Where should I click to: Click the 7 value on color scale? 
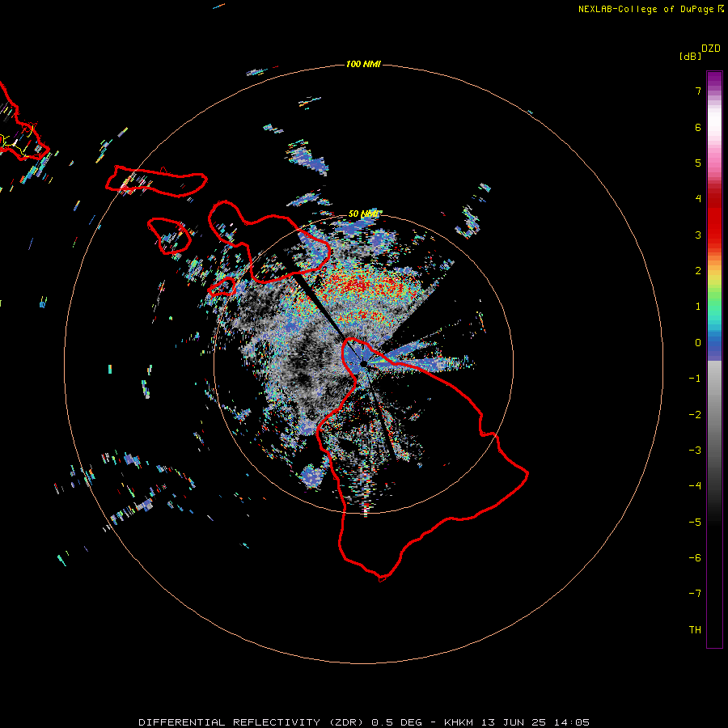point(698,91)
